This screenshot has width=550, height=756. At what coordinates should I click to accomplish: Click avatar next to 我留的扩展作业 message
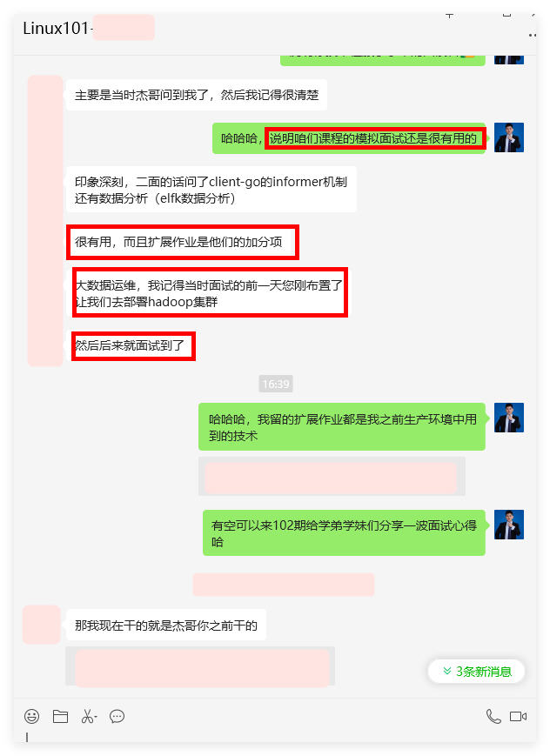[509, 418]
